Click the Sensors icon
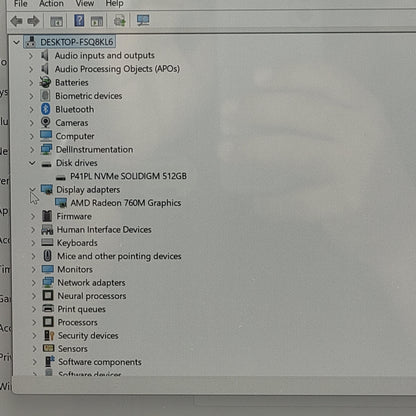This screenshot has height=416, width=416. [x=49, y=348]
